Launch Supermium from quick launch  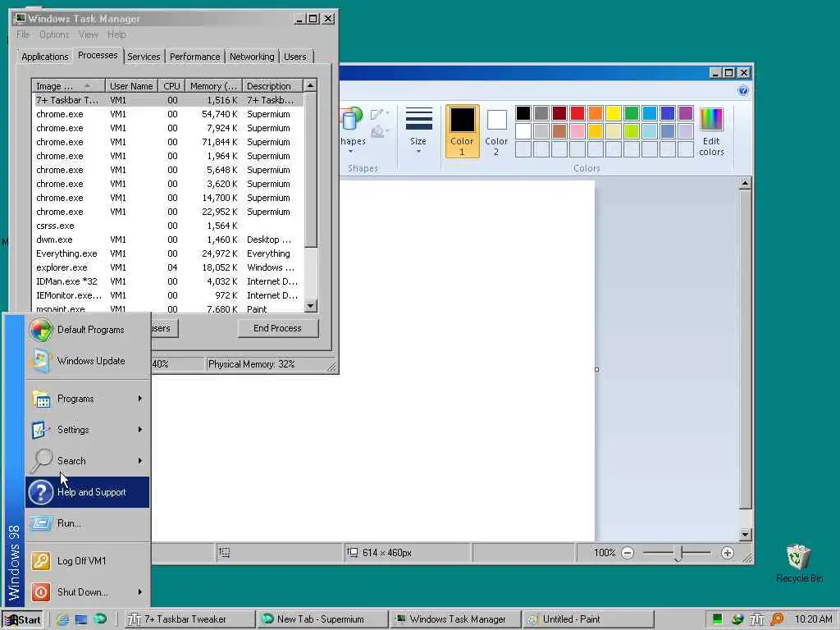pos(100,619)
